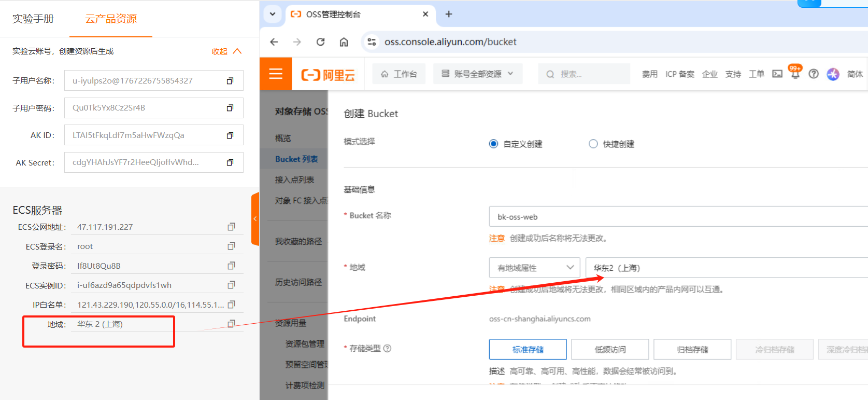Edit the Bucket 名称 field
868x400 pixels.
[x=678, y=216]
